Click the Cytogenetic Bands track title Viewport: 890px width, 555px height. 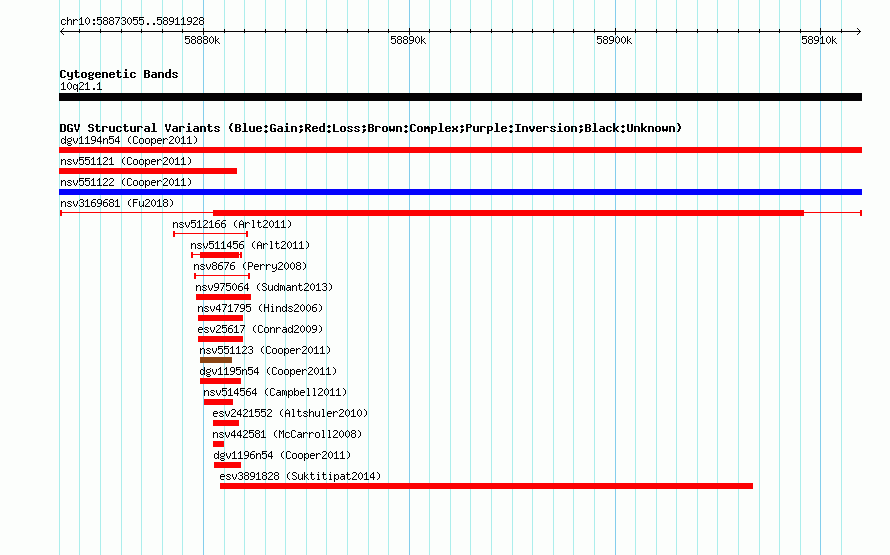(119, 74)
